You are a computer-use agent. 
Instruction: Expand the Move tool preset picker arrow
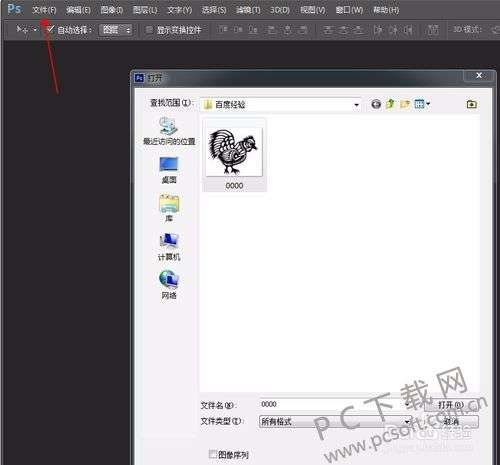pyautogui.click(x=35, y=30)
